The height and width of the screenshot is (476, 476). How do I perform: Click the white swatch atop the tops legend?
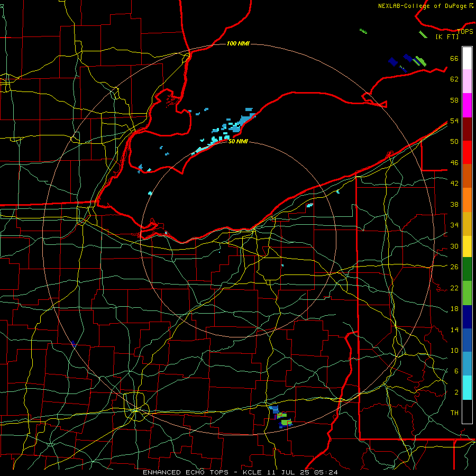tap(467, 58)
